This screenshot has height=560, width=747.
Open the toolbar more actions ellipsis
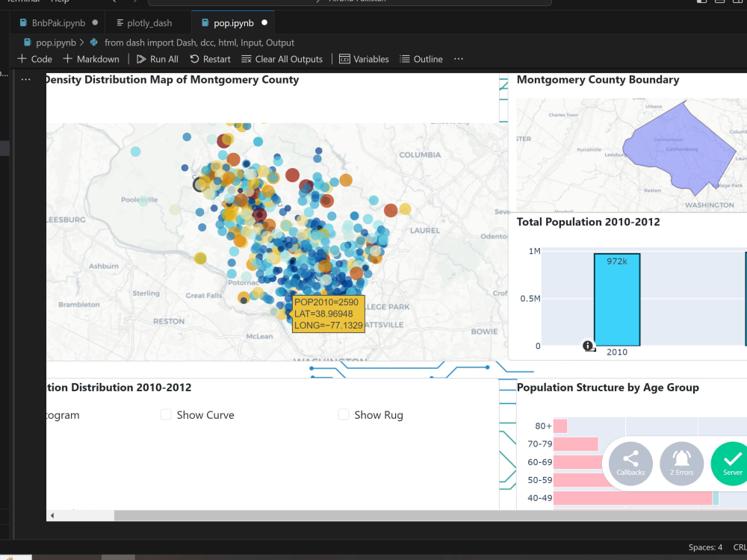pyautogui.click(x=459, y=59)
